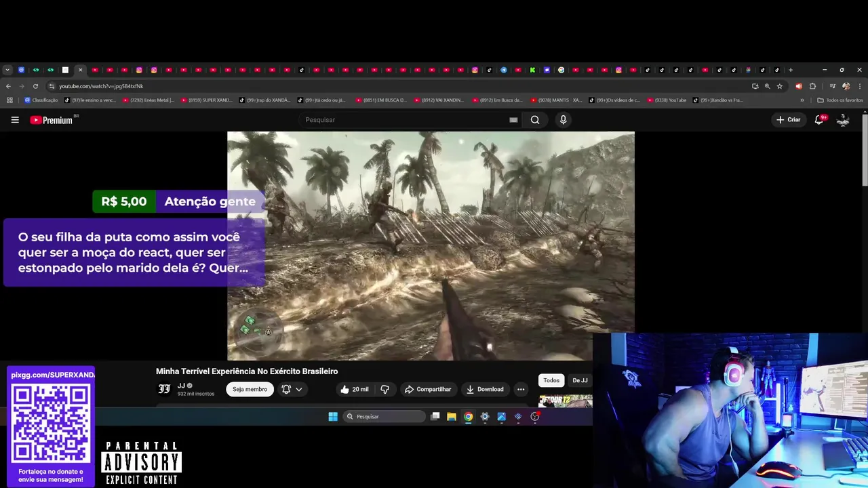This screenshot has height=488, width=868.
Task: Switch to the Kick tab
Action: click(532, 70)
